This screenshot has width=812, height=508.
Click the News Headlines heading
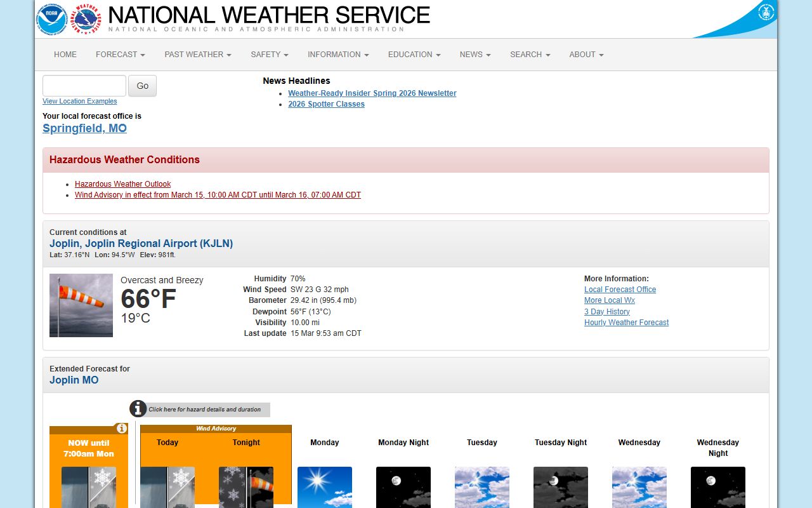296,81
